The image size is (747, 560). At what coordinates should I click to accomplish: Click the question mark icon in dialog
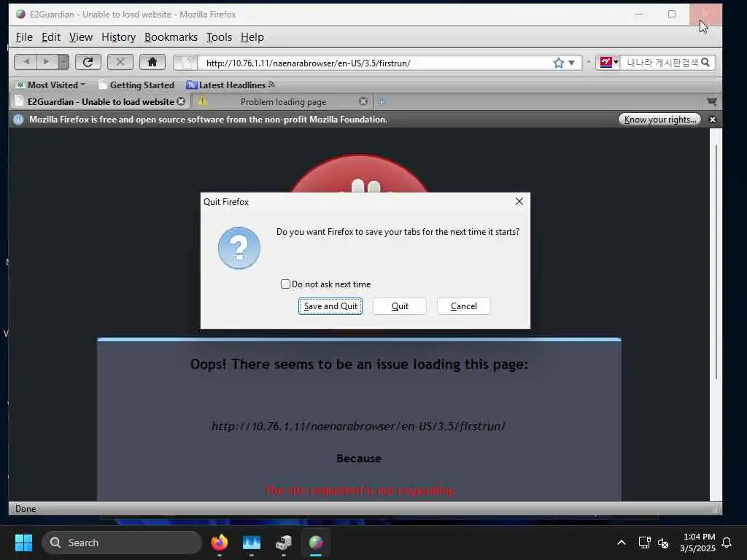239,248
